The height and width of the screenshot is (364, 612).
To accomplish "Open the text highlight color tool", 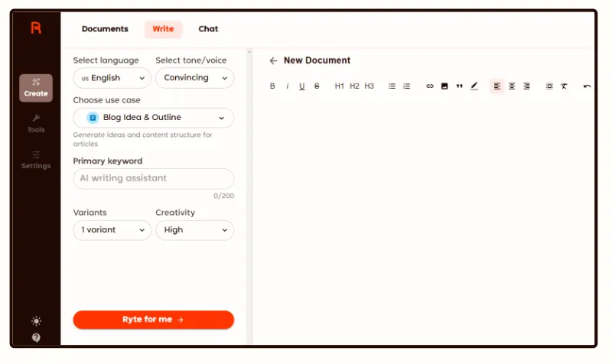I will coord(474,86).
